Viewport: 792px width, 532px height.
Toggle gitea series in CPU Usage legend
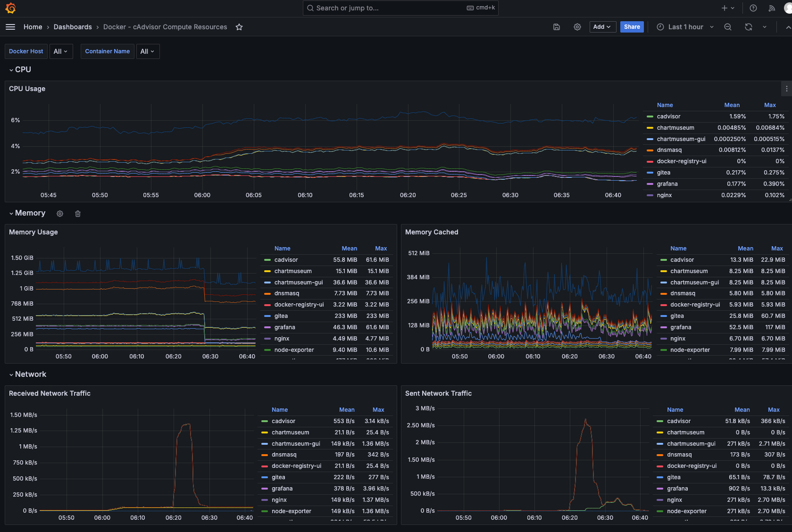(663, 173)
